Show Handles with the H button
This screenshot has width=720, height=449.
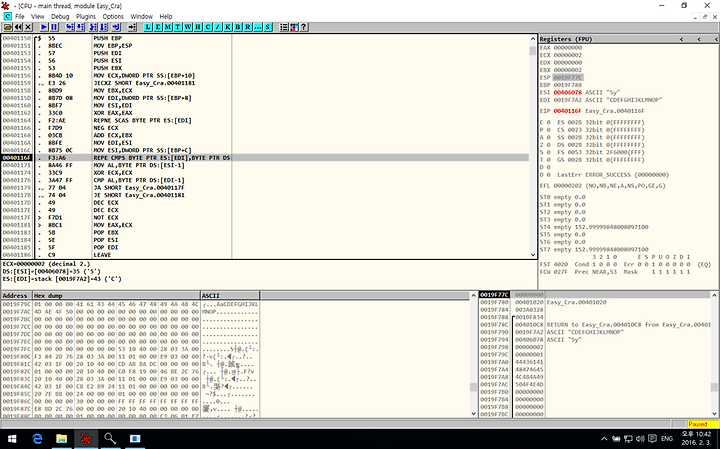[x=198, y=27]
